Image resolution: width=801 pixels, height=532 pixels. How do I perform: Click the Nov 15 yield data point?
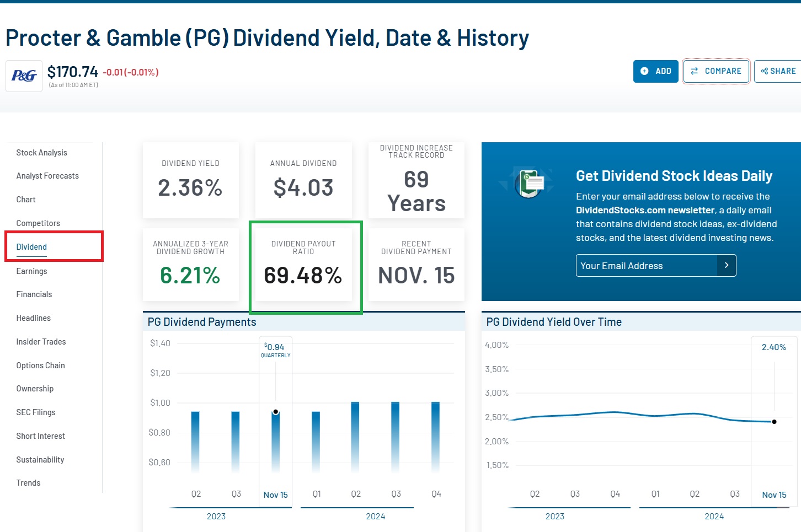pyautogui.click(x=774, y=422)
